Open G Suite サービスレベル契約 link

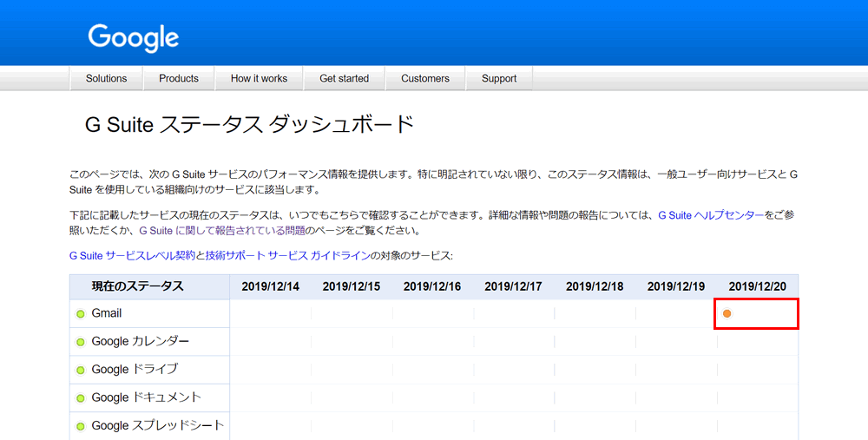(131, 256)
